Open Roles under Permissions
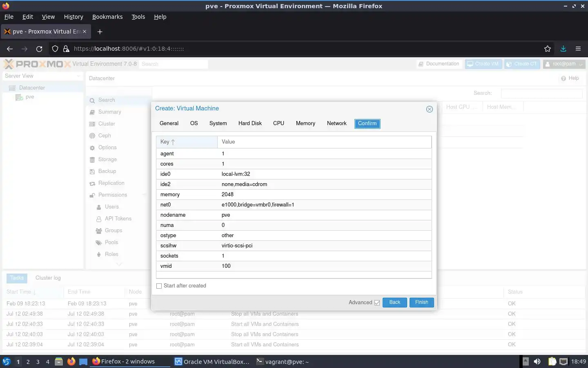The image size is (588, 368). click(118, 254)
